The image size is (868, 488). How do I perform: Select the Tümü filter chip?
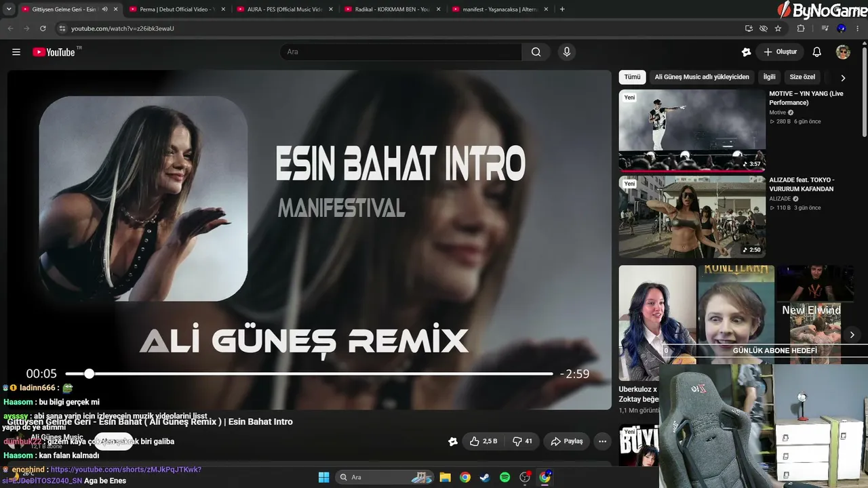tap(632, 77)
